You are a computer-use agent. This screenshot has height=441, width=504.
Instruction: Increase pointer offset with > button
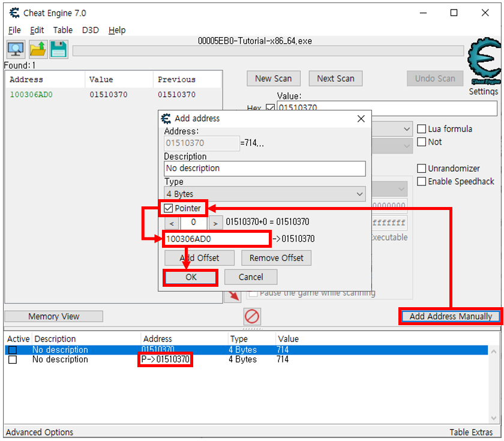[x=215, y=223]
